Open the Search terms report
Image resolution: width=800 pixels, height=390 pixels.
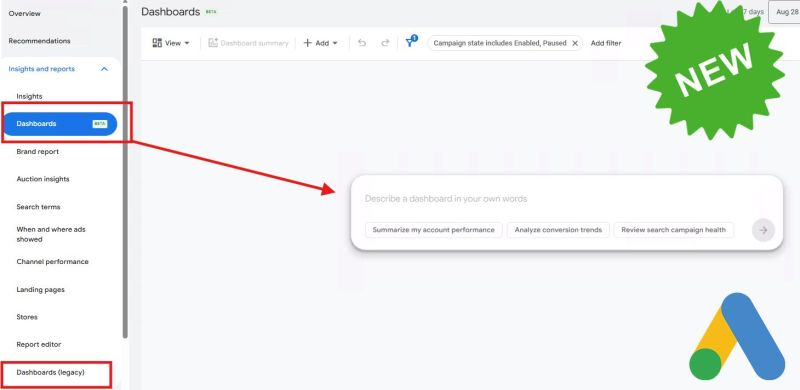pyautogui.click(x=38, y=207)
